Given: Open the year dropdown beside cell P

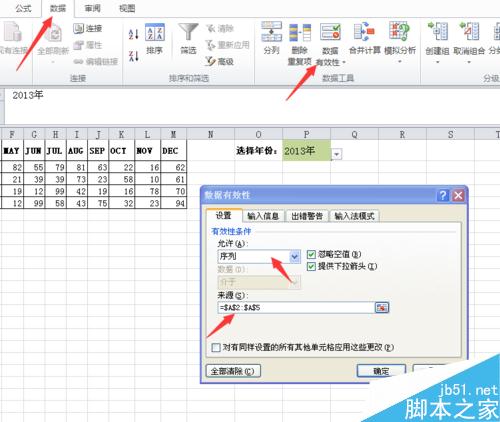Looking at the screenshot, I should coord(336,154).
